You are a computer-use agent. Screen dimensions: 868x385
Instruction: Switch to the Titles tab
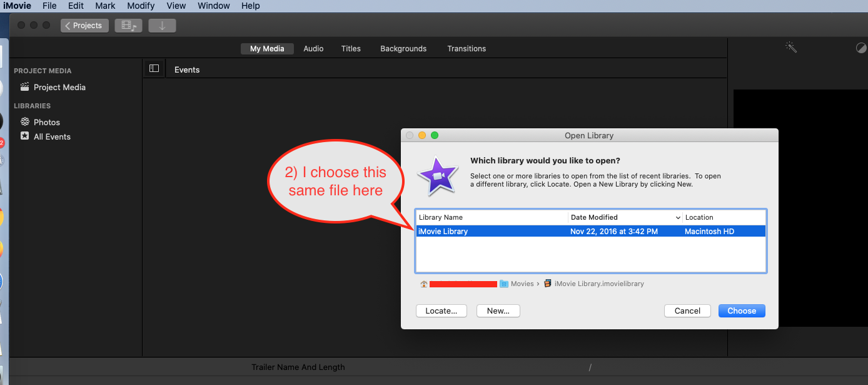[351, 49]
